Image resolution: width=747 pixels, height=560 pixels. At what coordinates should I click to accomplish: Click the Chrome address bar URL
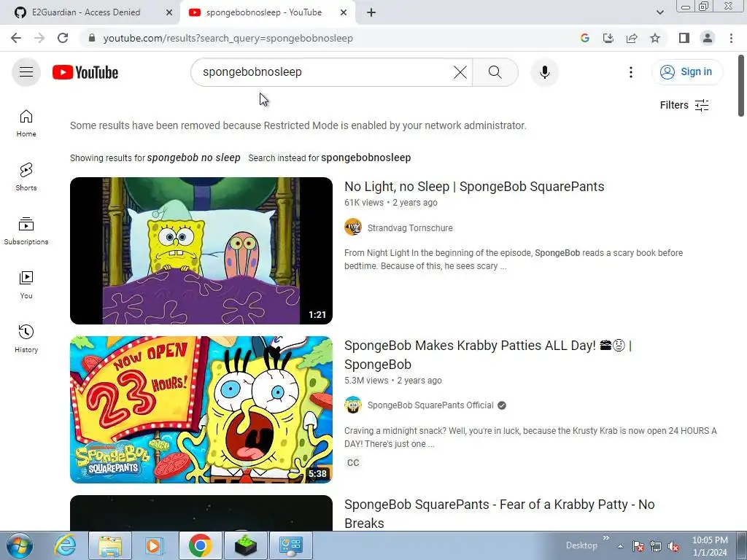click(228, 38)
